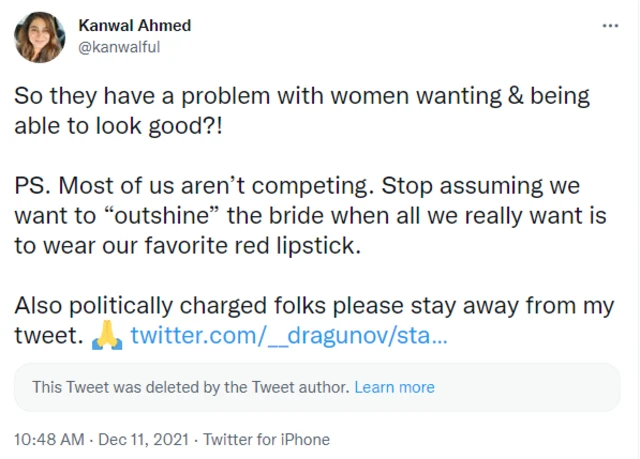
Task: Open the 10:48 AM timestamp link
Action: 47,439
